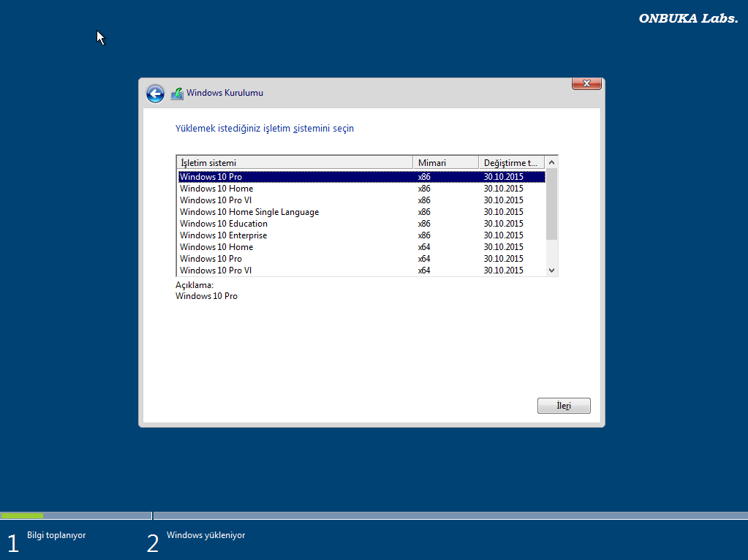Click the scrollbar up arrow
The image size is (748, 560).
(551, 162)
